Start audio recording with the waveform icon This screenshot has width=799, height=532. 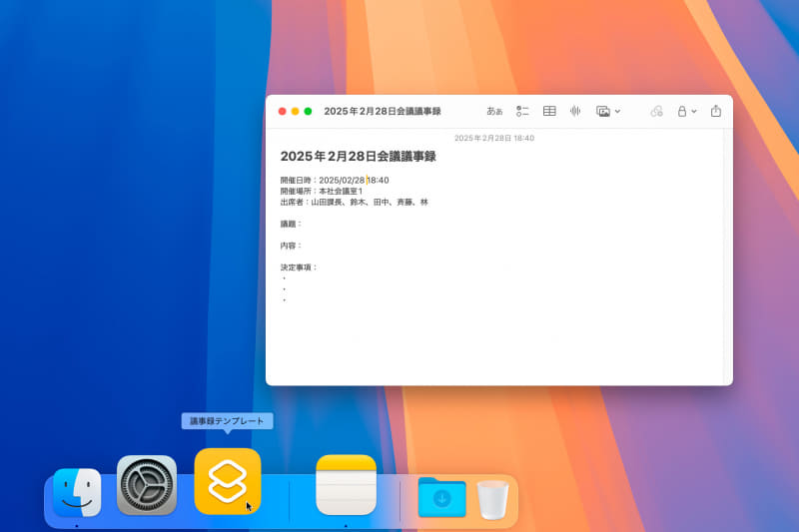[575, 111]
